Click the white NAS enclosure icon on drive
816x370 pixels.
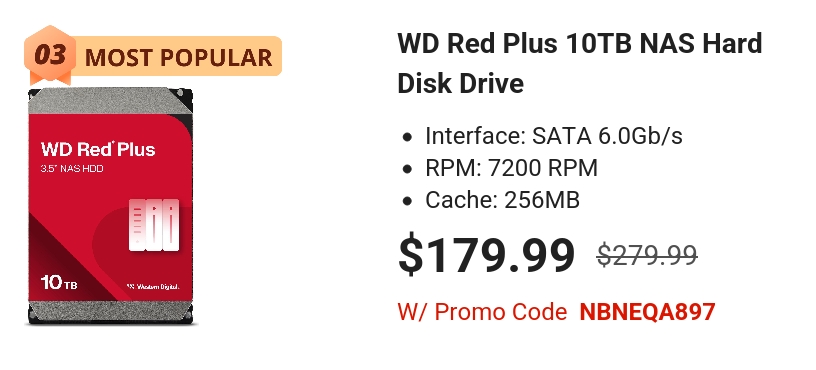point(154,225)
